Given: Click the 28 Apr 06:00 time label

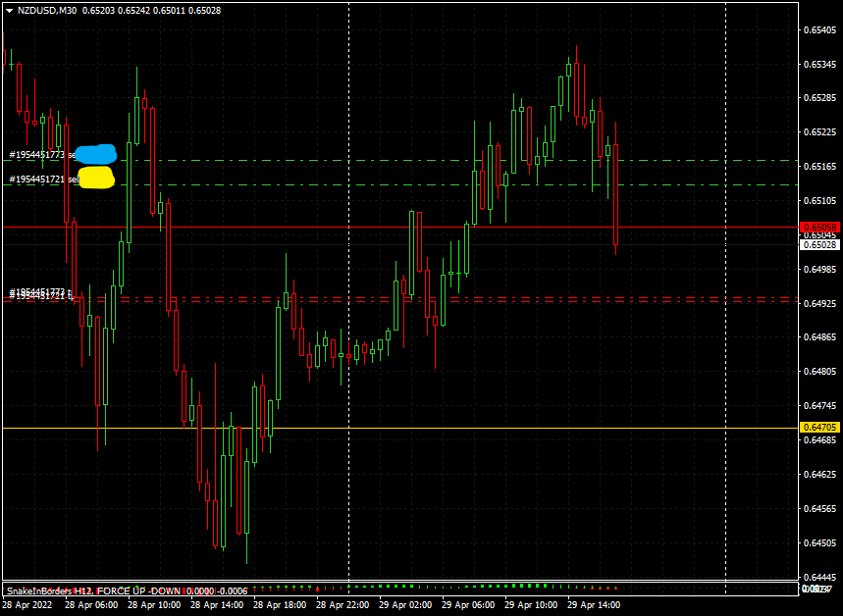Looking at the screenshot, I should point(91,604).
